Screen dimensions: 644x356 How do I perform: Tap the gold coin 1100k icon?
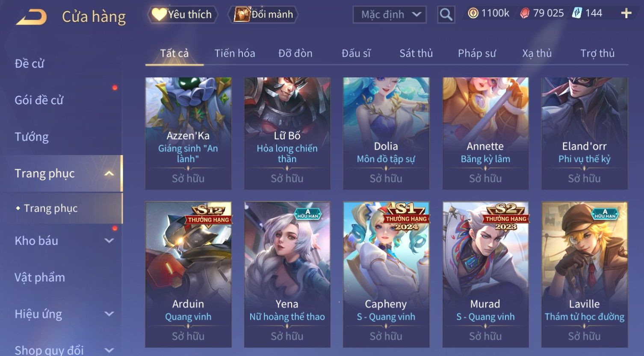473,13
